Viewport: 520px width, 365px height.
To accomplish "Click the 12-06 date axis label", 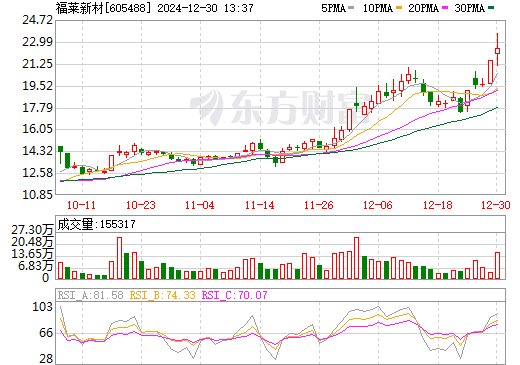I will [x=378, y=205].
